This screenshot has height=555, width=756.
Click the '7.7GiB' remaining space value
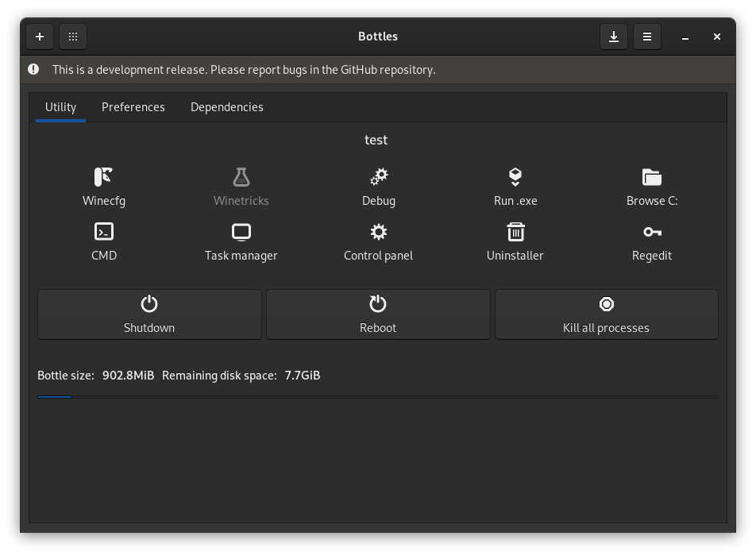click(303, 375)
